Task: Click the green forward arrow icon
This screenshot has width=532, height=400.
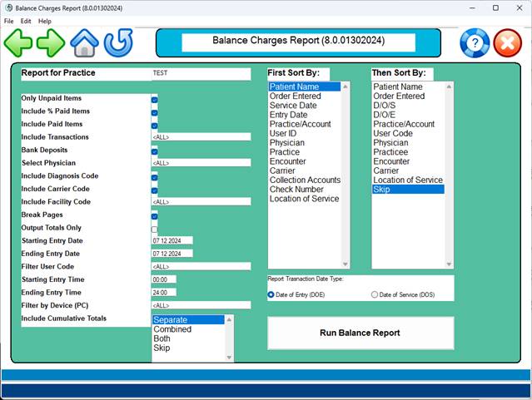Action: point(51,42)
